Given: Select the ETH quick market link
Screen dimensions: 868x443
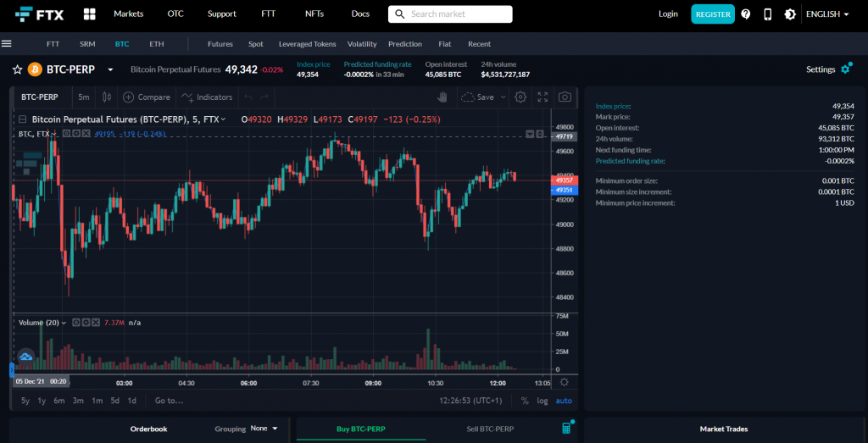Looking at the screenshot, I should pos(157,44).
